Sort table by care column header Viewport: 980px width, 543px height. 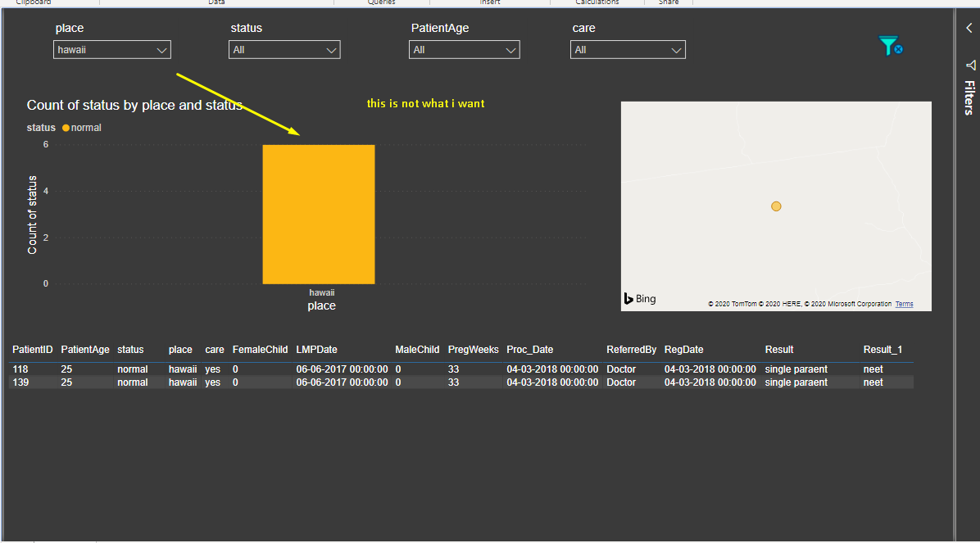pyautogui.click(x=215, y=350)
